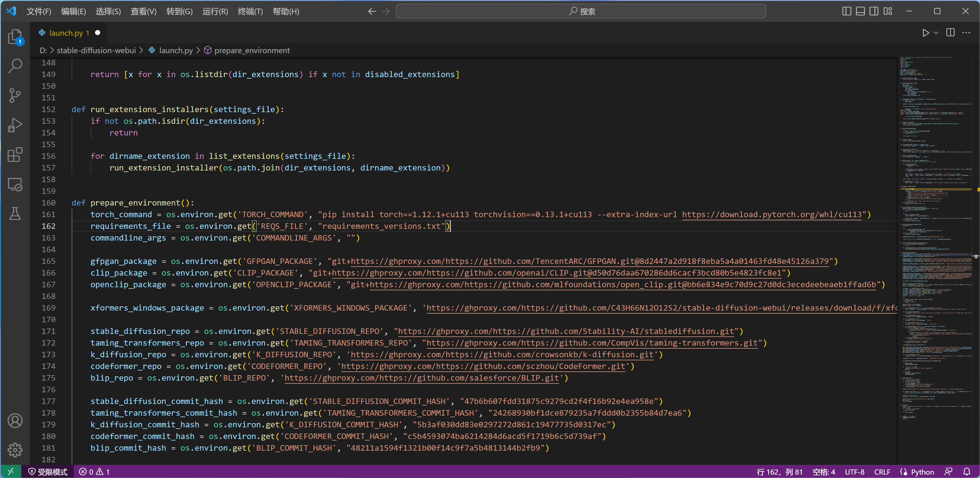Viewport: 980px width, 478px height.
Task: Open the Manage gear settings icon
Action: click(x=15, y=450)
